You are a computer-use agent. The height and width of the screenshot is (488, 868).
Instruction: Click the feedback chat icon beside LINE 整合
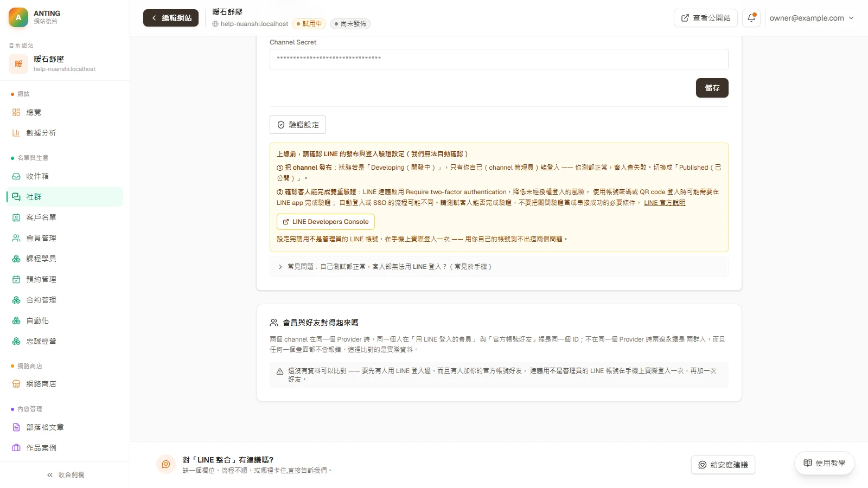point(166,464)
